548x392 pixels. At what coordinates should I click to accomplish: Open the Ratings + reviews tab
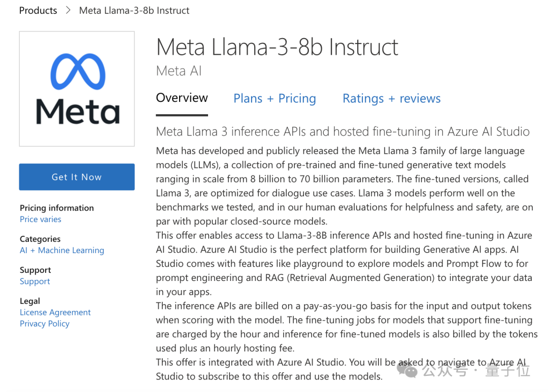(x=391, y=98)
